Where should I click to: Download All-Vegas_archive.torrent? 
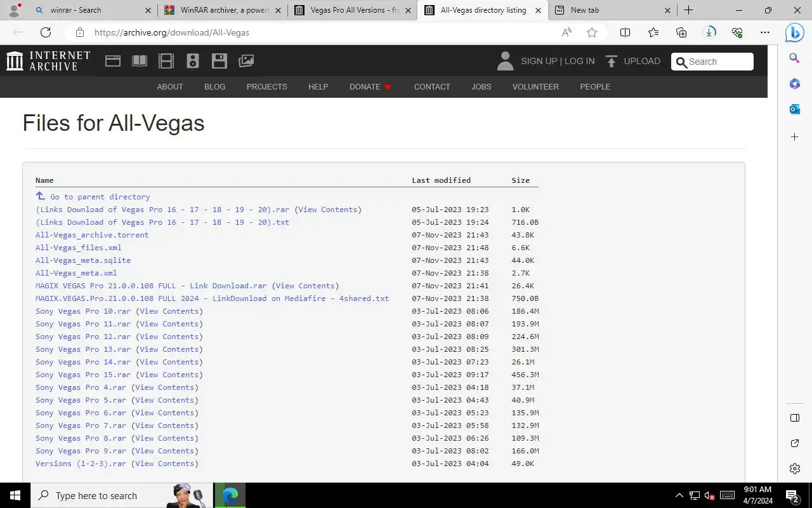[92, 235]
